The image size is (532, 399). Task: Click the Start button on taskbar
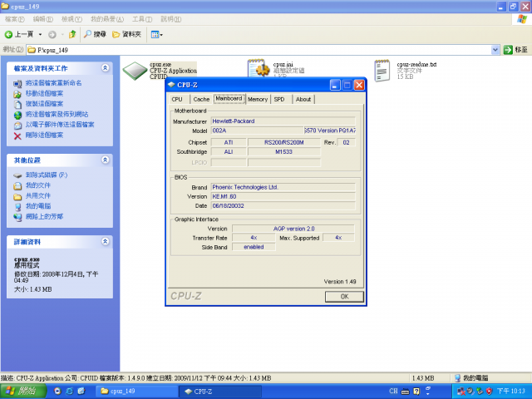point(23,392)
